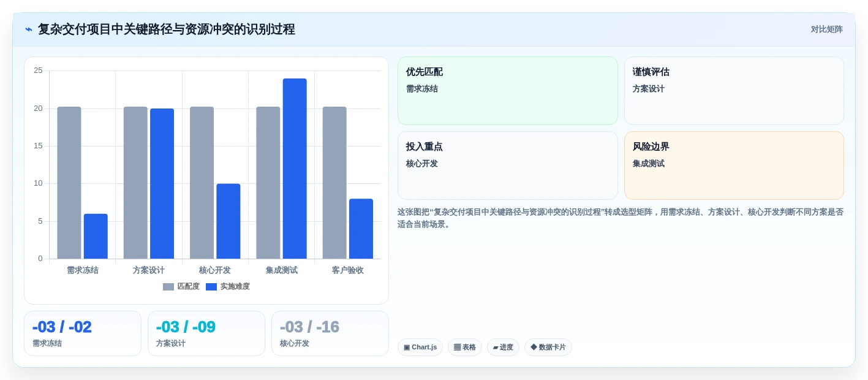Viewport: 868px width, 380px height.
Task: Click the y-axis value 10
Action: pyautogui.click(x=38, y=183)
